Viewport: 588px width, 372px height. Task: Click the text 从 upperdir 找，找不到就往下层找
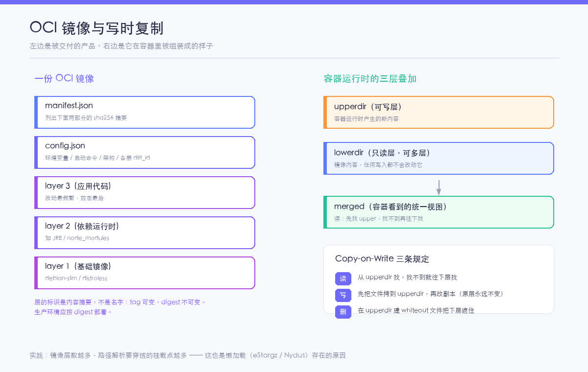pyautogui.click(x=407, y=278)
